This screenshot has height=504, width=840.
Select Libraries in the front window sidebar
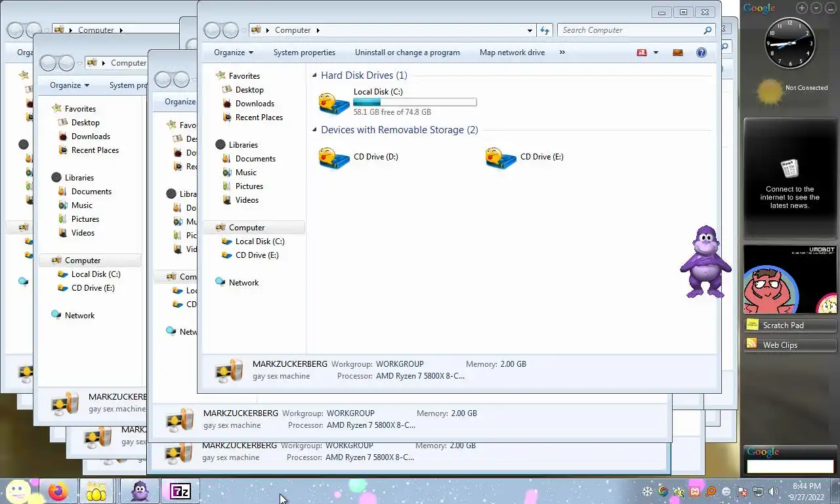pyautogui.click(x=237, y=145)
